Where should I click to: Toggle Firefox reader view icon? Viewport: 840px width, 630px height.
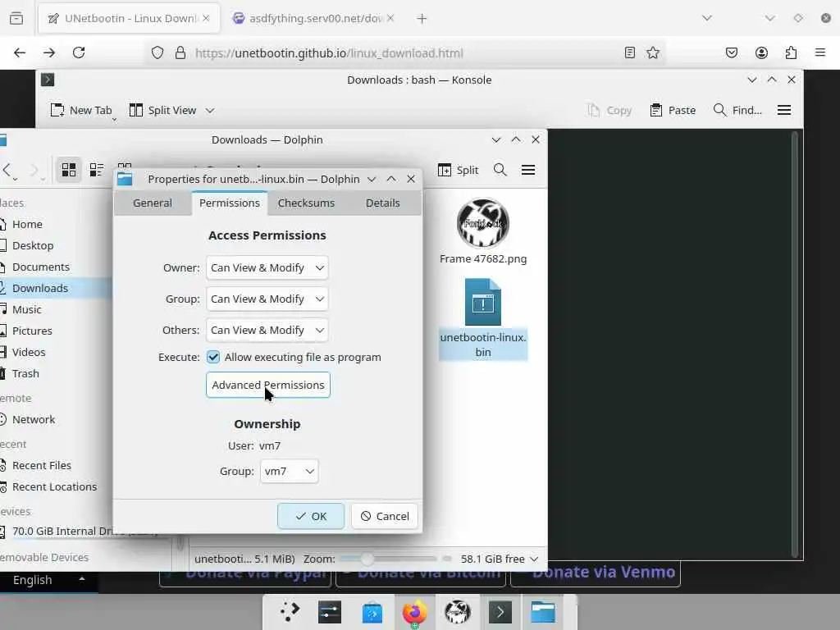coord(630,52)
